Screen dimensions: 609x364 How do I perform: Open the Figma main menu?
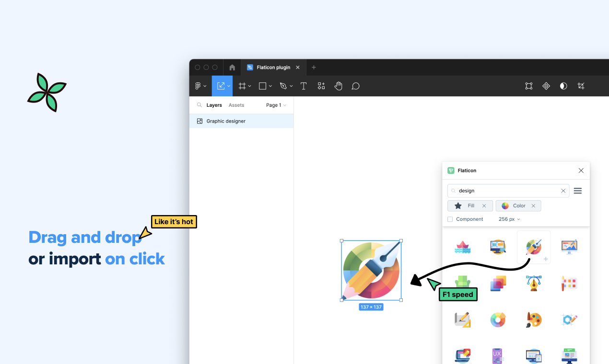pos(198,86)
